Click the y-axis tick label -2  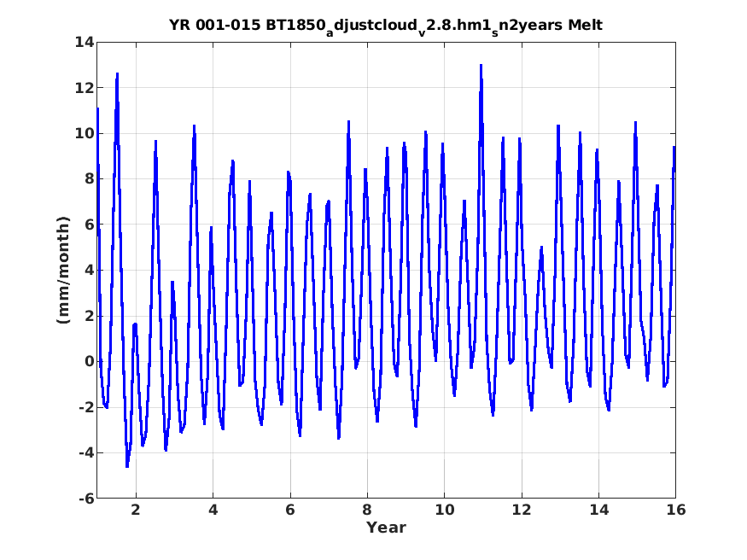coord(86,407)
